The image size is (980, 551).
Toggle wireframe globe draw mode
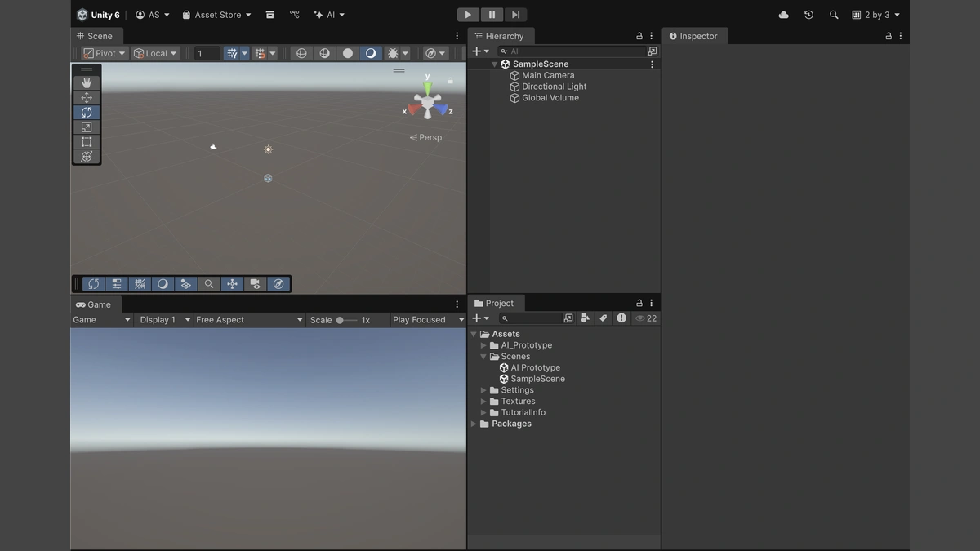click(301, 53)
